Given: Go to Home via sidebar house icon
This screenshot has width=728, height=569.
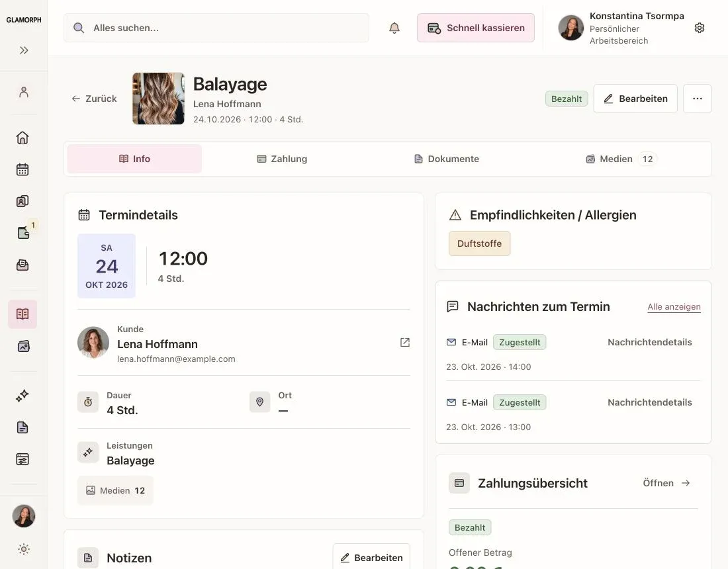Looking at the screenshot, I should [23, 138].
